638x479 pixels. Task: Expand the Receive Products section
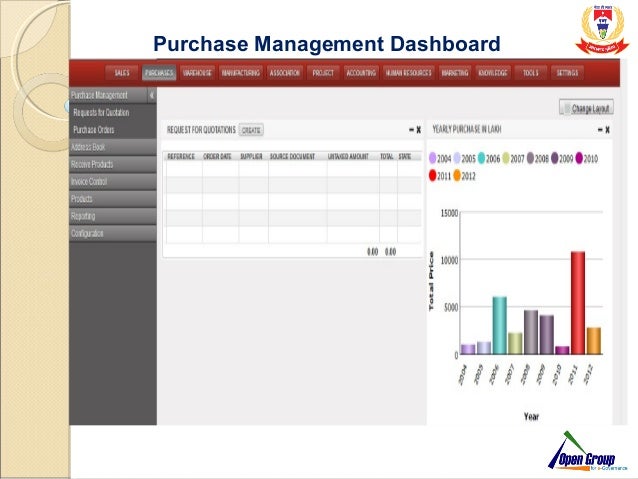point(113,164)
